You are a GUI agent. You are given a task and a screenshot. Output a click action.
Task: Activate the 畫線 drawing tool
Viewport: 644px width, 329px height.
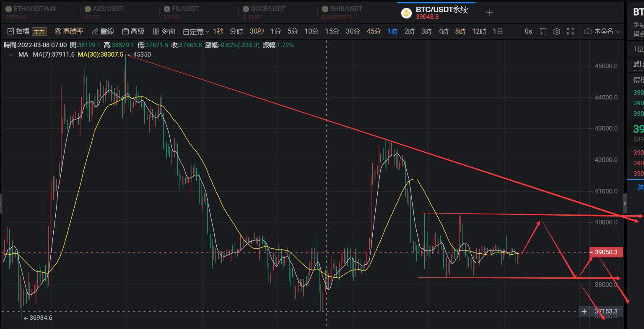tap(103, 31)
